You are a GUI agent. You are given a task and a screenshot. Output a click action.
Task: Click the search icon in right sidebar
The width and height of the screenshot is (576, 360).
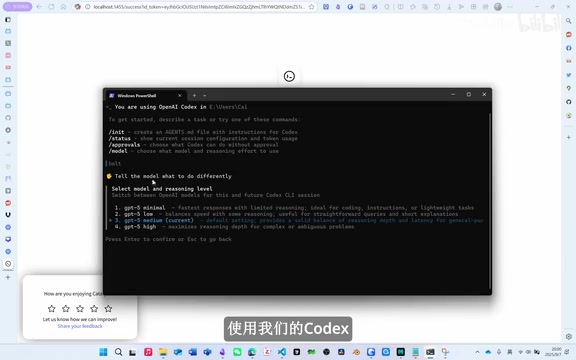coord(569,21)
